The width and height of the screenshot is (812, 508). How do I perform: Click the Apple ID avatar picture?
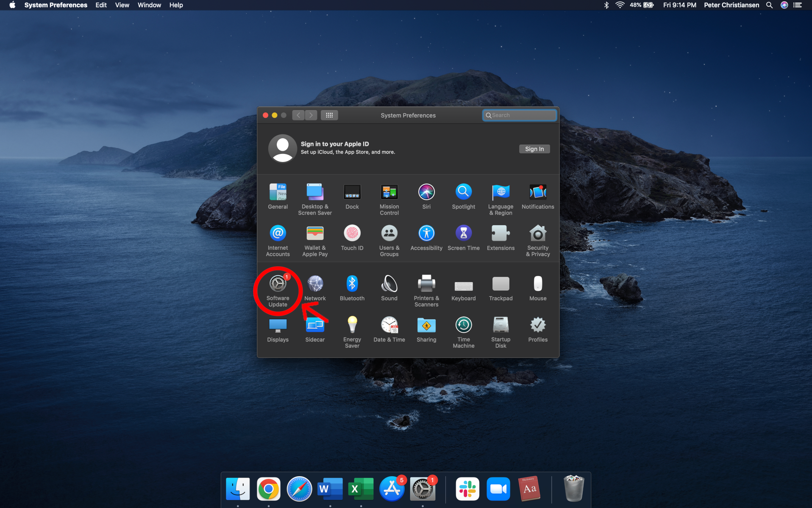[x=282, y=148]
